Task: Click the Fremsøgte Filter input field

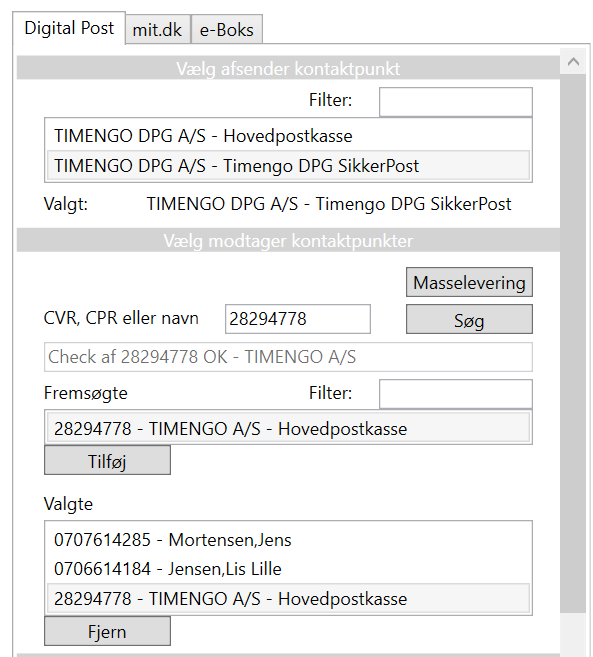Action: coord(456,394)
